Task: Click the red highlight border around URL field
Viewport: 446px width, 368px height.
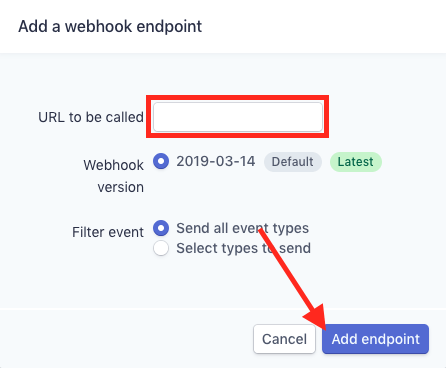Action: click(238, 98)
